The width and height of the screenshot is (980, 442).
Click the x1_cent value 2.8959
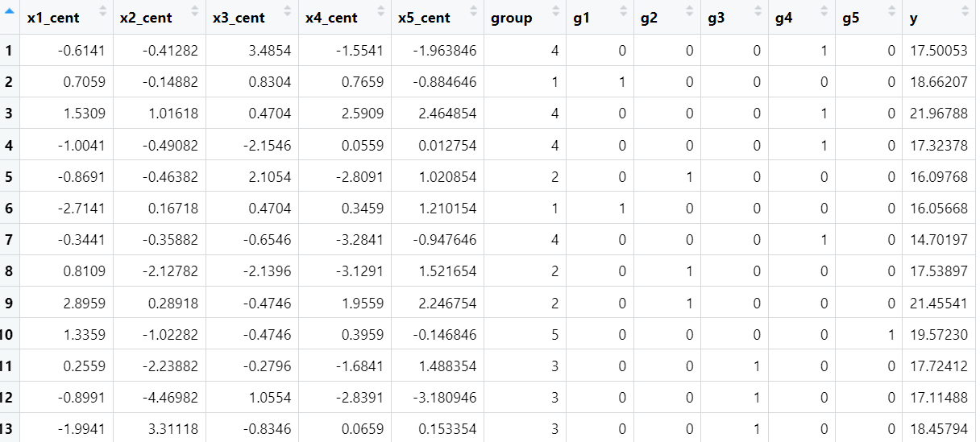click(85, 304)
